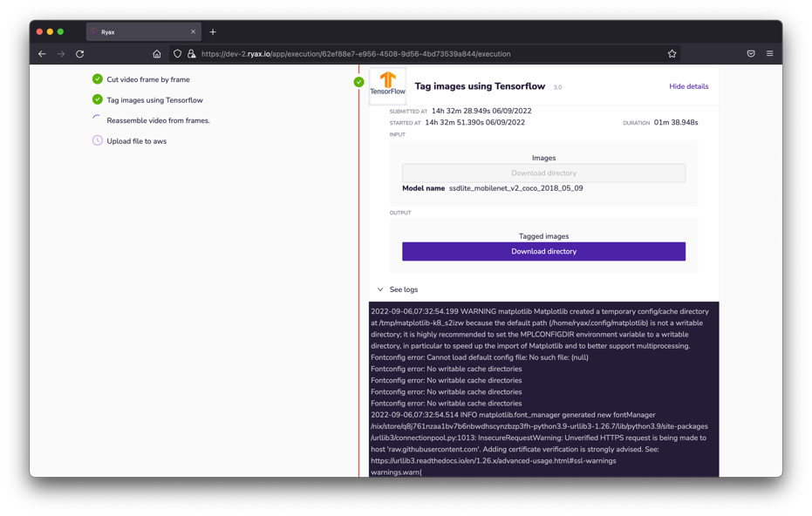Click the shield tracking protection icon
Image resolution: width=812 pixels, height=516 pixels.
coord(178,54)
